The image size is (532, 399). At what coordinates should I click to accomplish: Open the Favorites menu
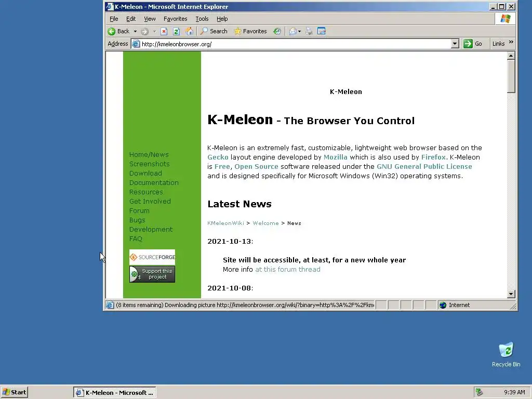(x=175, y=19)
